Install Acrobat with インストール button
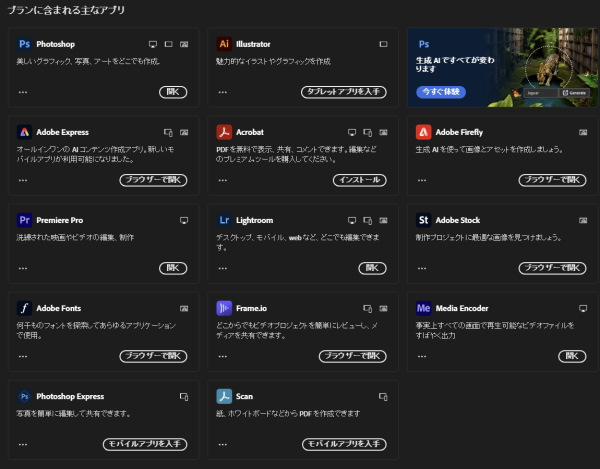This screenshot has height=469, width=600. pyautogui.click(x=360, y=180)
